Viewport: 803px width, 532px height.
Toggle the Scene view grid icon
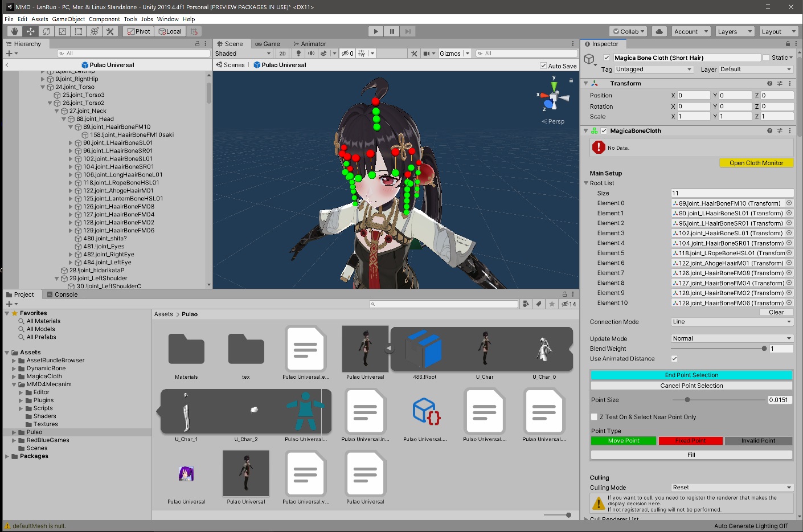(361, 54)
